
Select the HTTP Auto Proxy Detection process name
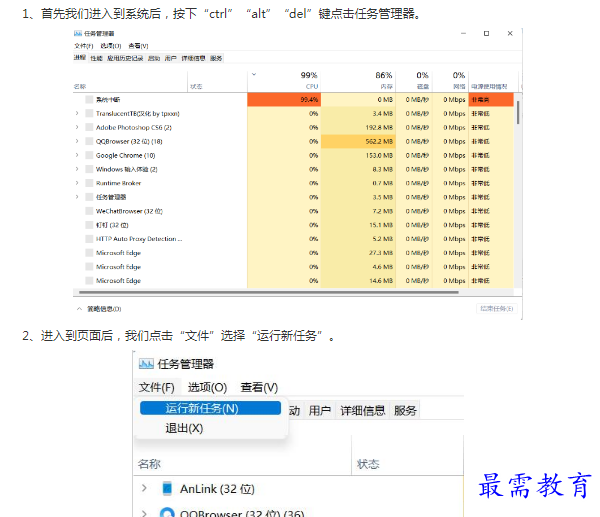139,239
